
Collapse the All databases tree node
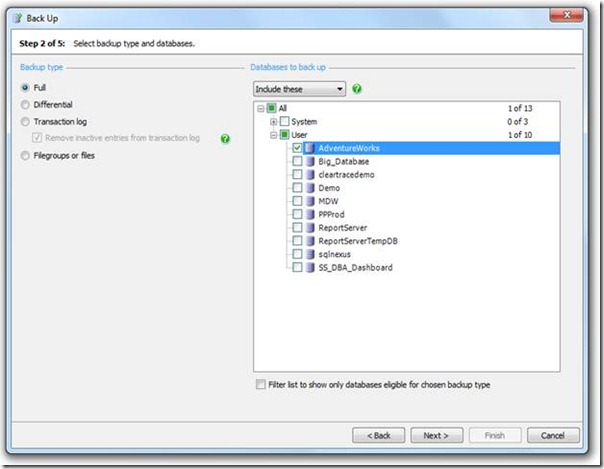pos(261,108)
